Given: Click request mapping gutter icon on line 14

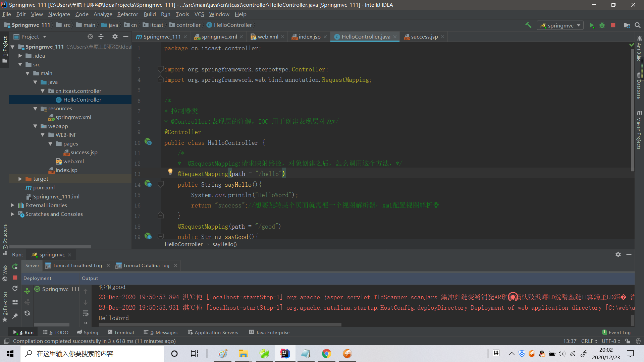Looking at the screenshot, I should (x=148, y=184).
